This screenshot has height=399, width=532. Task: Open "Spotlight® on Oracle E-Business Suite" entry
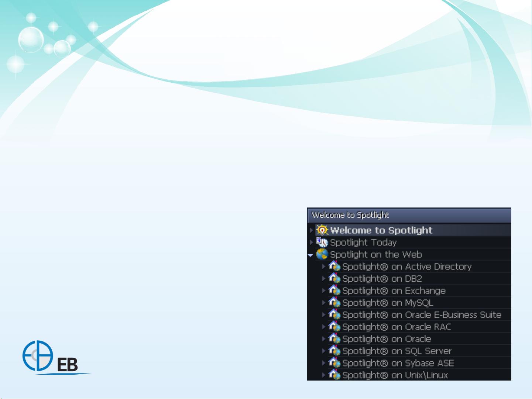pyautogui.click(x=422, y=315)
